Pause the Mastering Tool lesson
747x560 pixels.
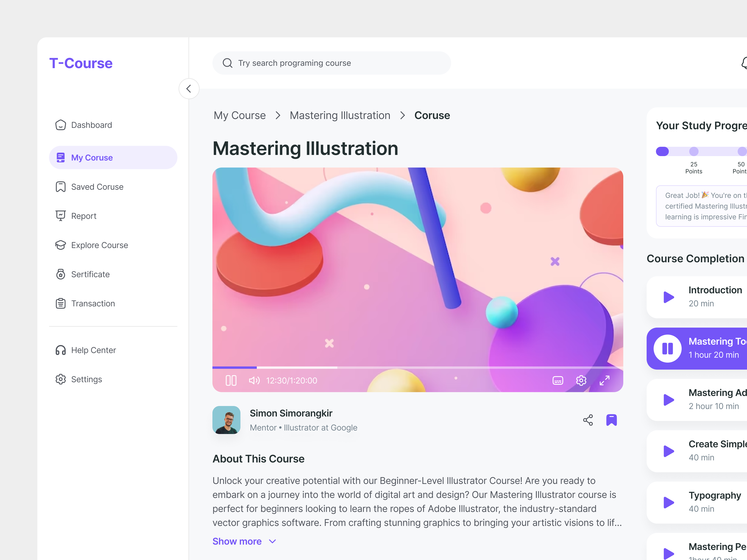click(x=668, y=348)
